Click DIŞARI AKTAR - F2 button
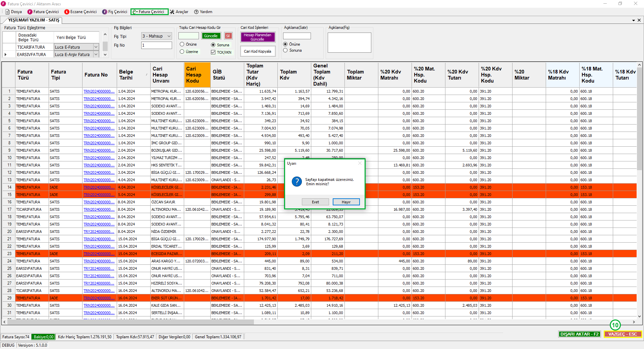The width and height of the screenshot is (644, 349). pyautogui.click(x=579, y=334)
